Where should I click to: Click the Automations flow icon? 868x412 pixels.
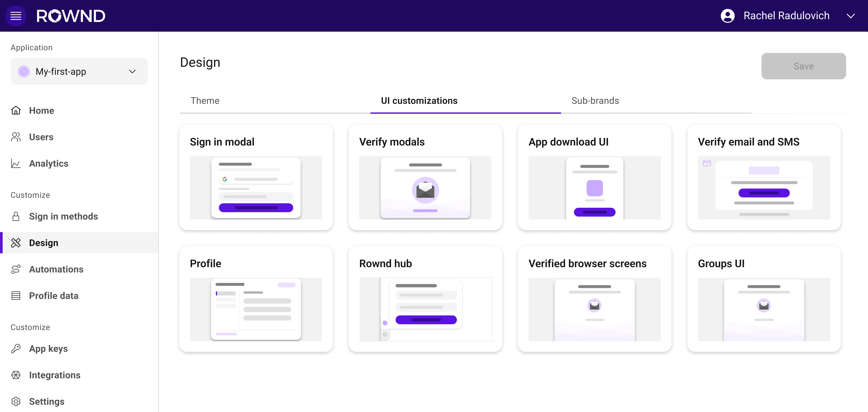coord(16,269)
